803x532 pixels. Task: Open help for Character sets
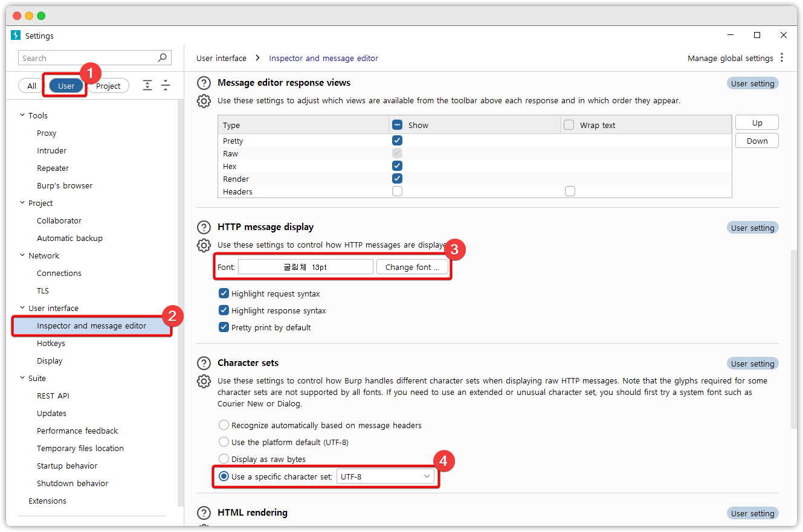point(204,364)
